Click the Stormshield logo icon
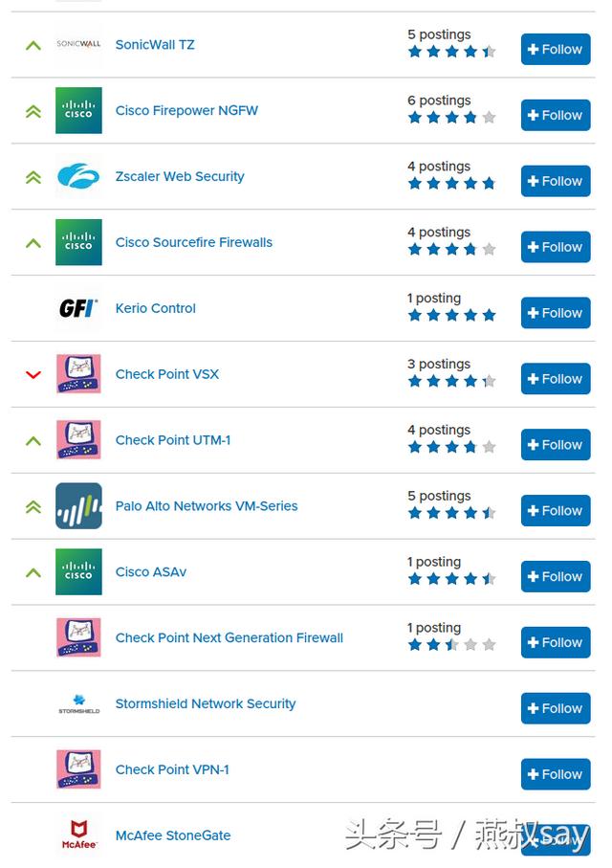612x868 pixels. point(78,704)
